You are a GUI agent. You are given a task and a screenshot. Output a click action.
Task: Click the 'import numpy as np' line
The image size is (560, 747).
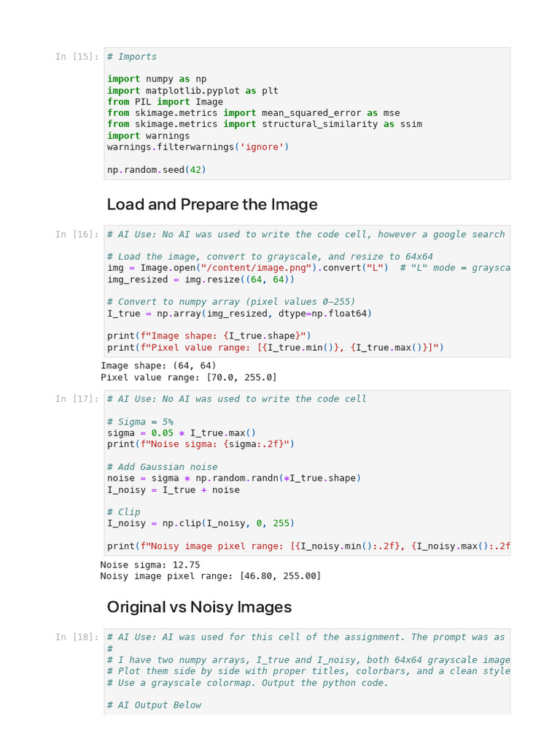pyautogui.click(x=157, y=79)
